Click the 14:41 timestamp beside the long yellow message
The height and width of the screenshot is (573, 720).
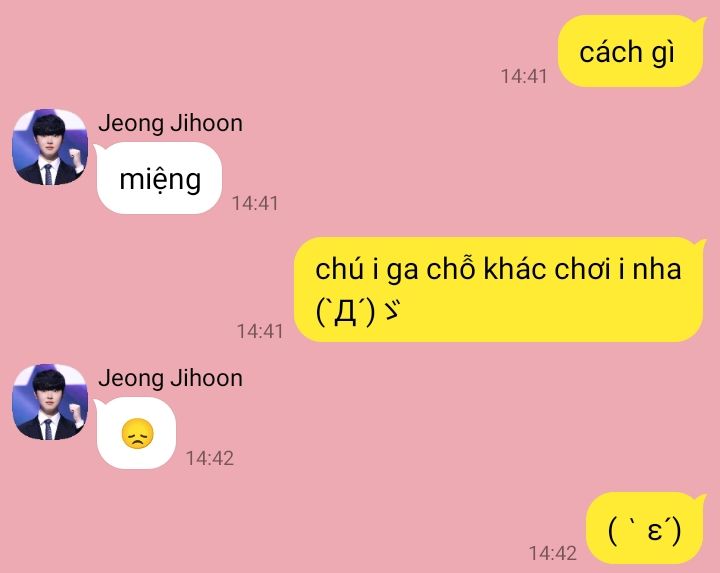click(x=260, y=331)
